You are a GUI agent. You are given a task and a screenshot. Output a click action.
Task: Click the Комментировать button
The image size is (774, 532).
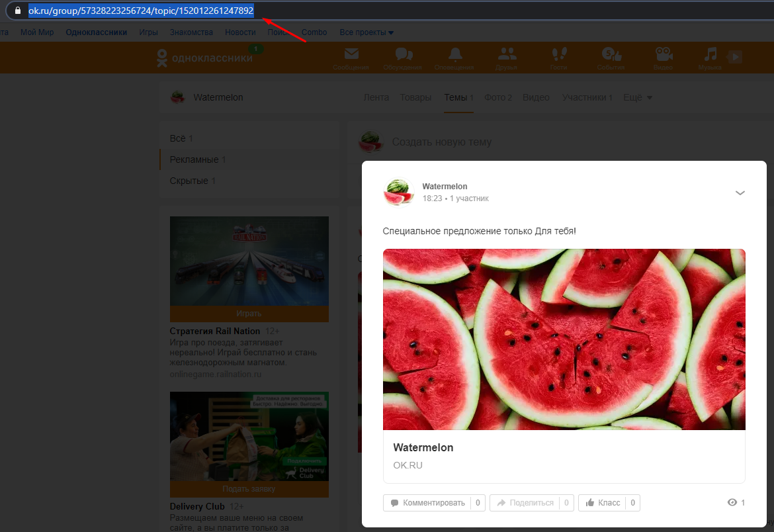click(434, 503)
